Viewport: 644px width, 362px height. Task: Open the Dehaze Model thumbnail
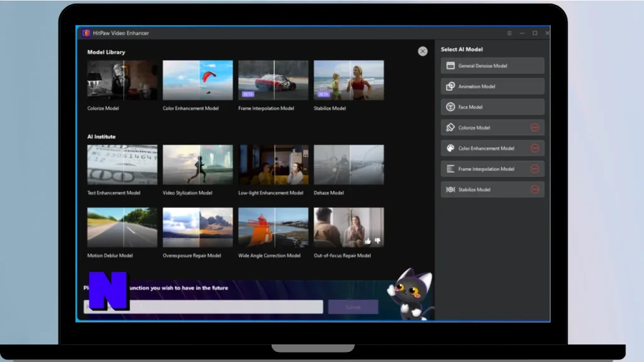click(348, 165)
